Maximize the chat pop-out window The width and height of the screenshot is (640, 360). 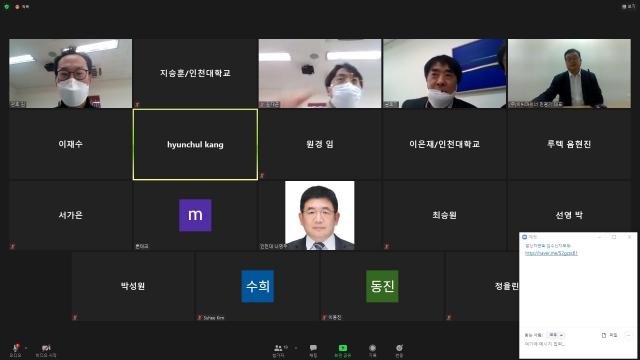(614, 237)
